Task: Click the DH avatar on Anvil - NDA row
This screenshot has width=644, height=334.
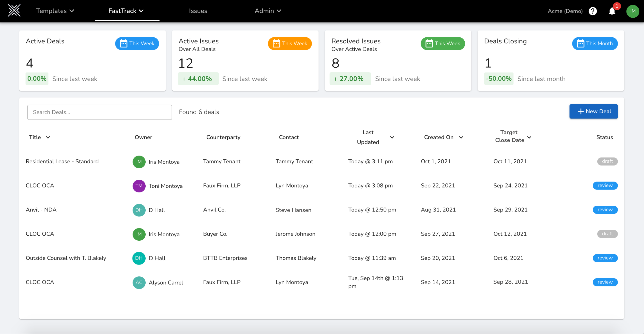Action: 139,210
